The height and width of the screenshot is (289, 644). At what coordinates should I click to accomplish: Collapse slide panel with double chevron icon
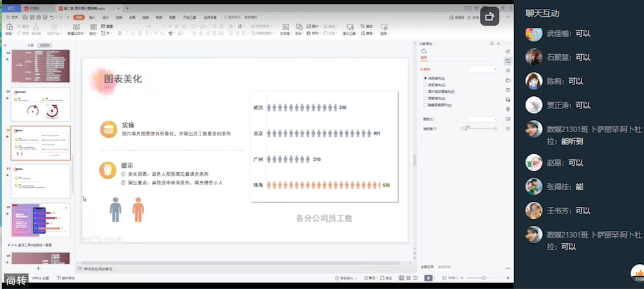(x=5, y=45)
